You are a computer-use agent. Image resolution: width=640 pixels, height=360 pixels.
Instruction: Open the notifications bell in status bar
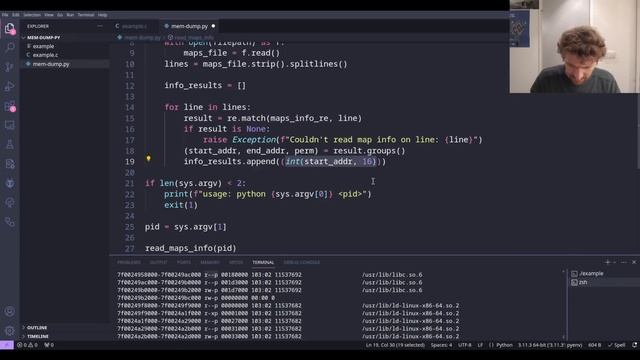[x=634, y=345]
